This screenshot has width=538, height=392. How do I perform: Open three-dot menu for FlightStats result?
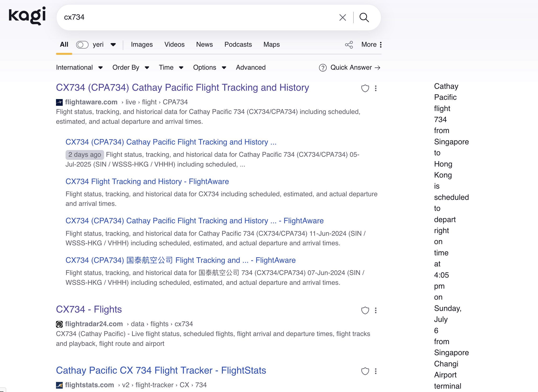coord(376,371)
